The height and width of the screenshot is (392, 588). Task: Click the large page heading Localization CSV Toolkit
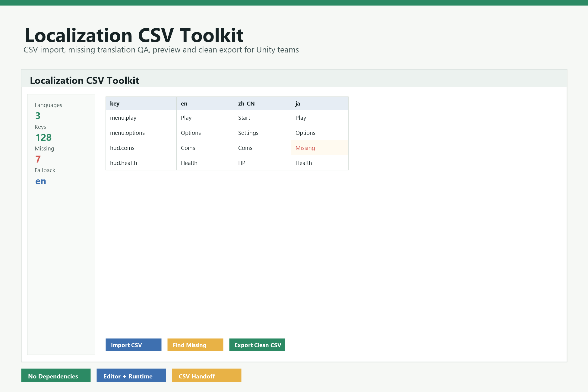pos(134,35)
